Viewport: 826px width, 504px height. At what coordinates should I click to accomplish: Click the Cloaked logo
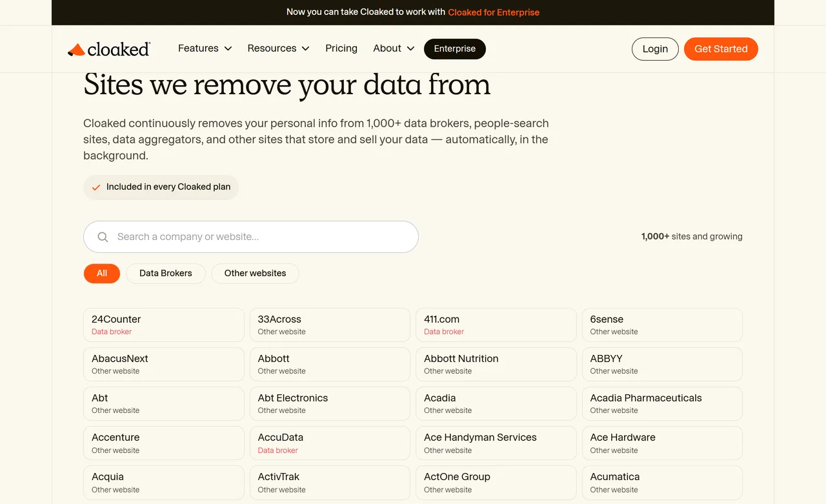click(x=109, y=49)
